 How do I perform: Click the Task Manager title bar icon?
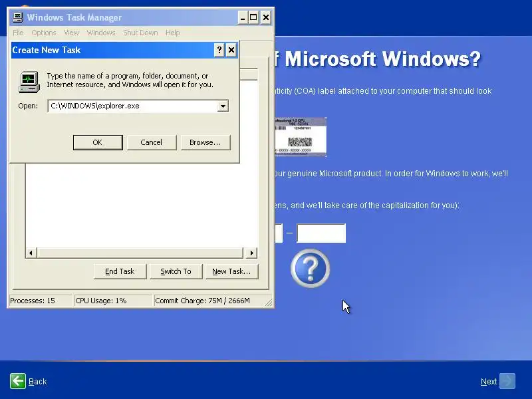click(18, 17)
